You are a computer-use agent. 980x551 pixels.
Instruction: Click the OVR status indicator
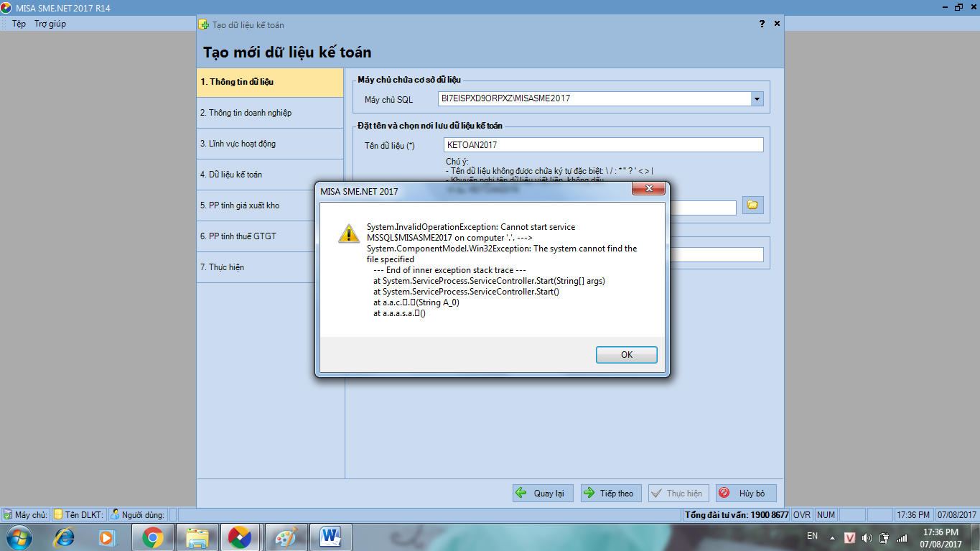click(803, 515)
